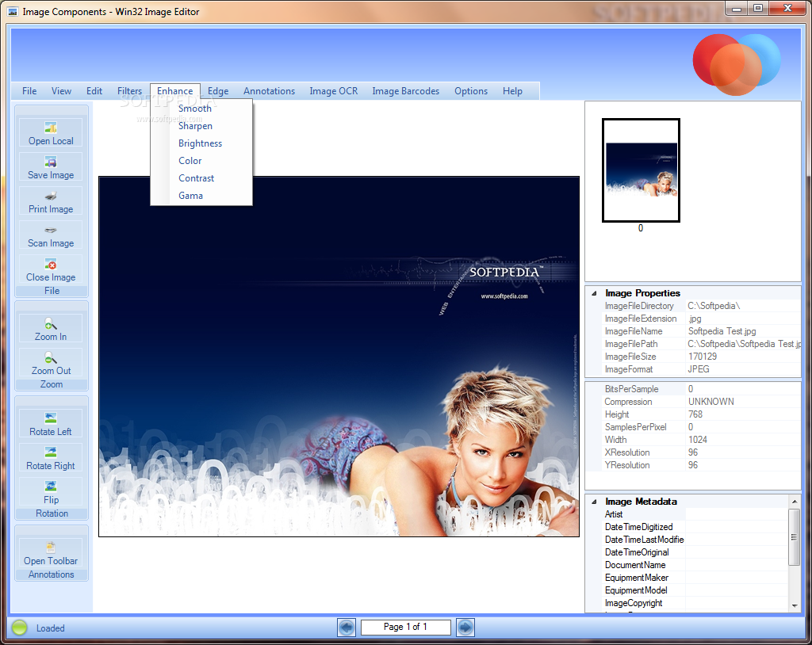812x645 pixels.
Task: Choose Smooth from Enhance menu
Action: tap(201, 109)
